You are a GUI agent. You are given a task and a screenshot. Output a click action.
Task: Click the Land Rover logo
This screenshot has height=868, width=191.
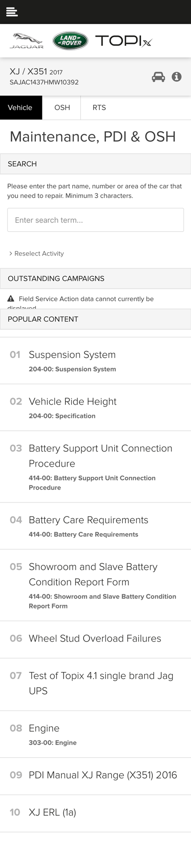[x=70, y=41]
